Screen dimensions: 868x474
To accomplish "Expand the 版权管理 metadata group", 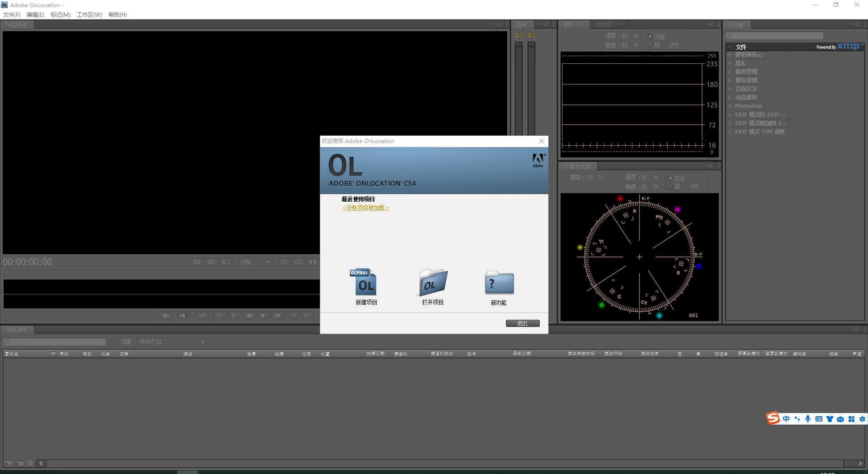I will [x=730, y=72].
